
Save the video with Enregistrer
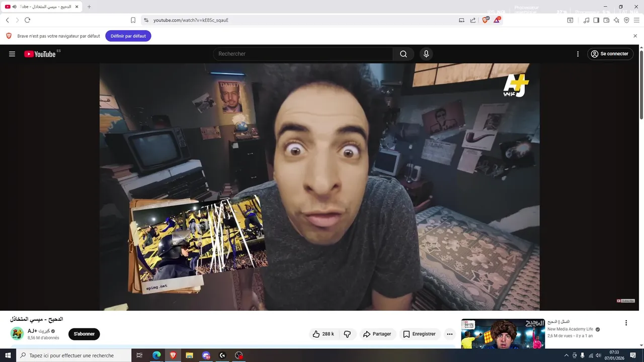click(419, 334)
